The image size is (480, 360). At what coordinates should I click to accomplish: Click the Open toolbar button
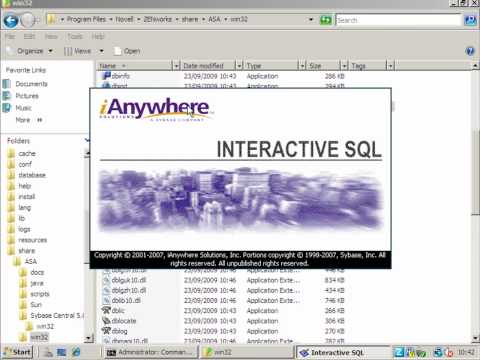127,51
